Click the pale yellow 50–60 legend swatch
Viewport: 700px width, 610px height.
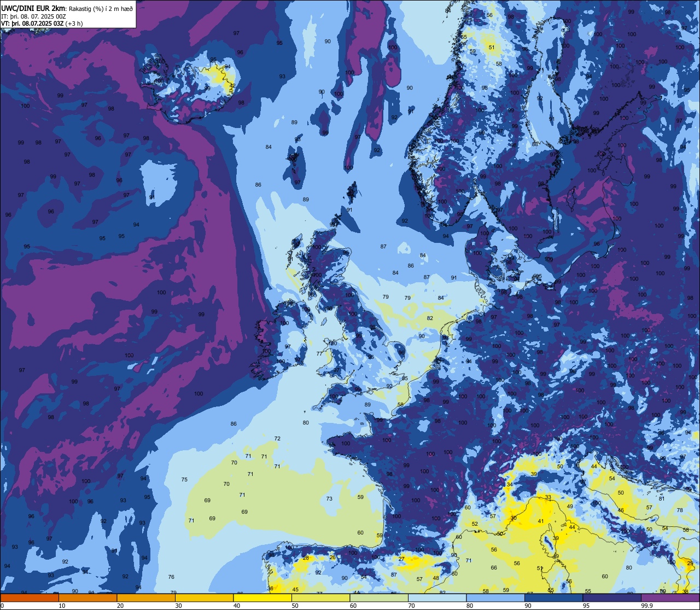(320, 598)
